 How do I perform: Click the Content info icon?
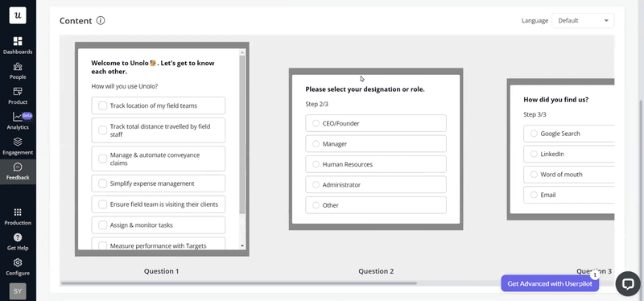101,21
